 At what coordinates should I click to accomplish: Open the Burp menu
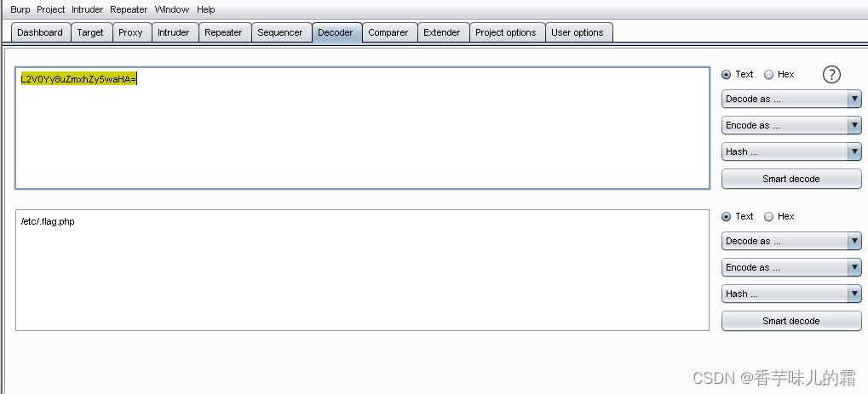coord(20,9)
